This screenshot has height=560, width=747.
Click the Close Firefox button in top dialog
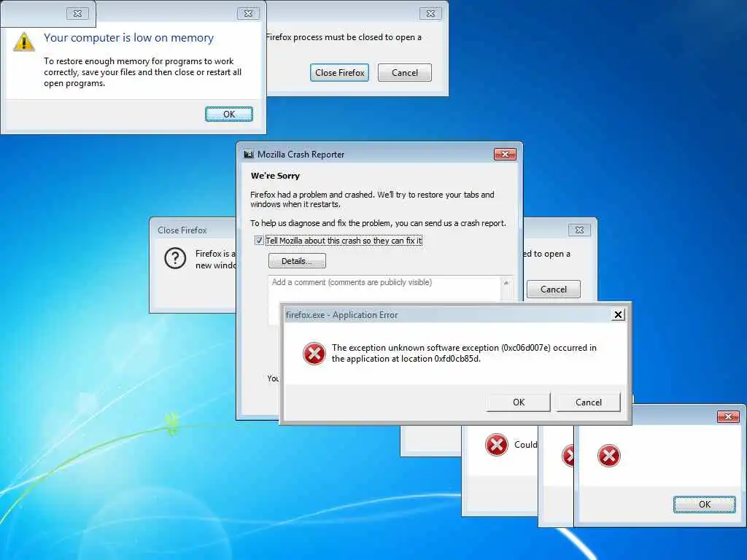click(340, 73)
